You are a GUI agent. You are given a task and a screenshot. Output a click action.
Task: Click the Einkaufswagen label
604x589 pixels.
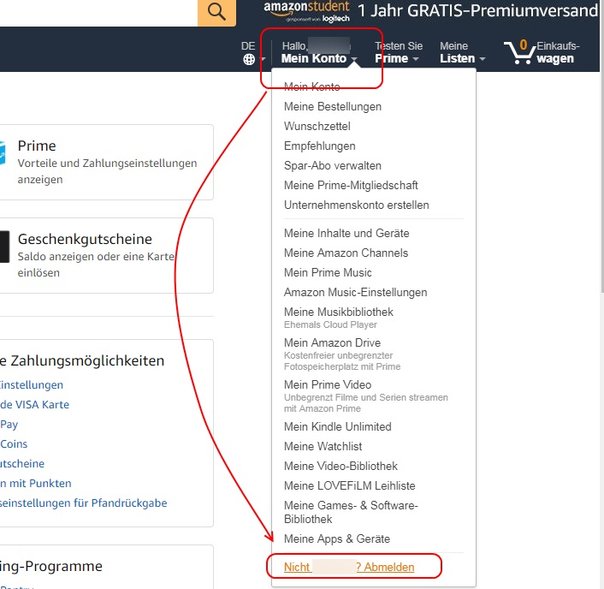click(558, 52)
